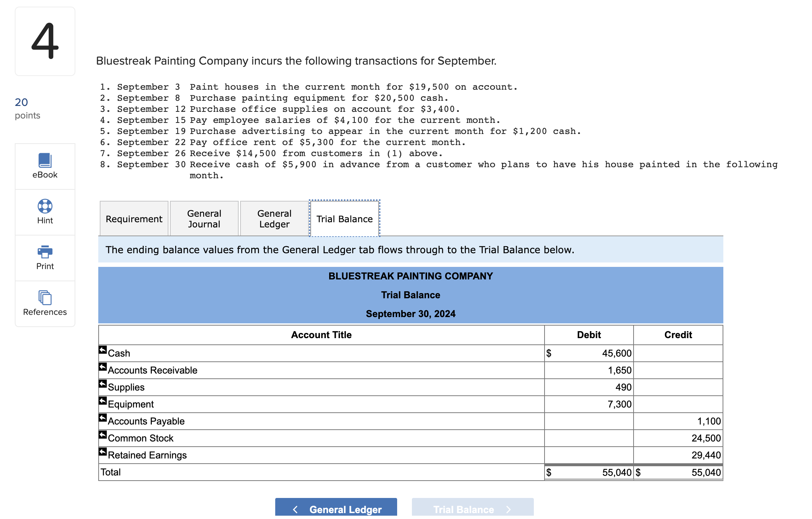Click the arrow icon beside Accounts Receivable
Viewport: 812px width, 519px height.
coord(103,367)
